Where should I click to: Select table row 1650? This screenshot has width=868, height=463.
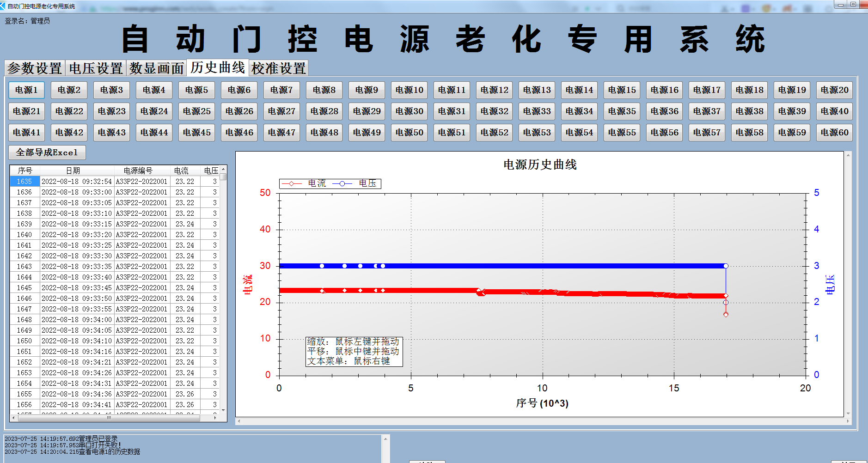[115, 341]
